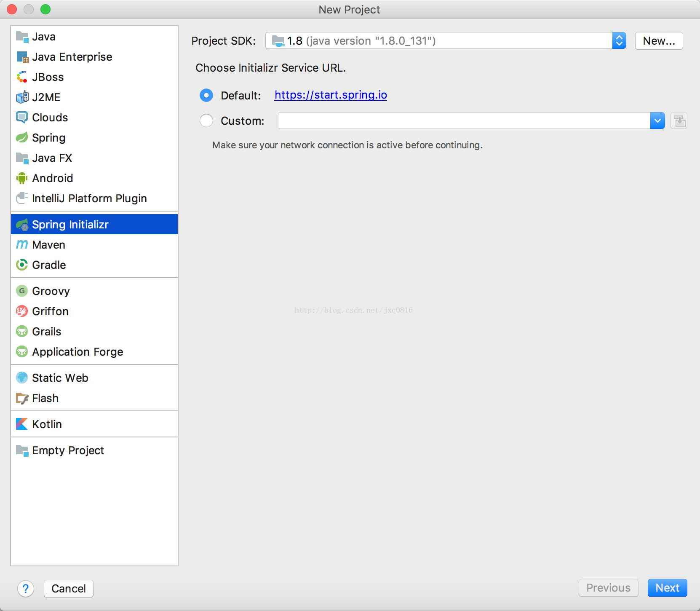The height and width of the screenshot is (611, 700).
Task: Choose Java Enterprise project type
Action: tap(72, 57)
